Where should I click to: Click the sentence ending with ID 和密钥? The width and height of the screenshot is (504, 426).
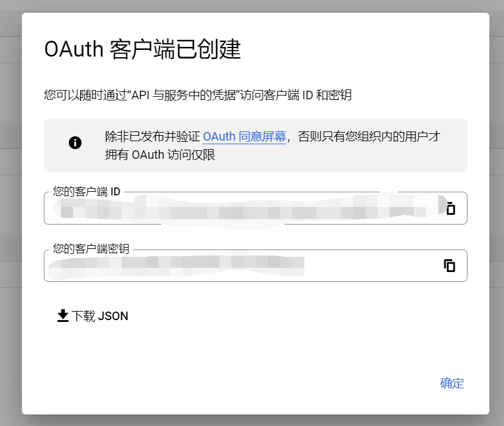pos(198,95)
